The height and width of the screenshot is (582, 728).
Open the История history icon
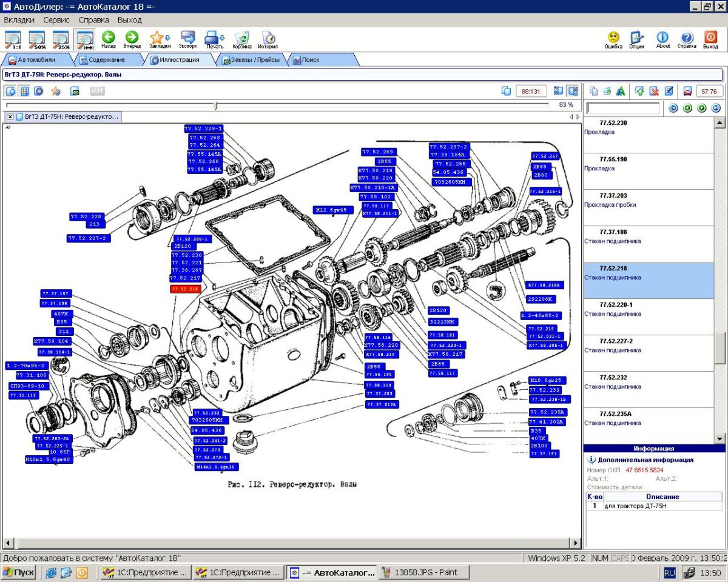[268, 38]
